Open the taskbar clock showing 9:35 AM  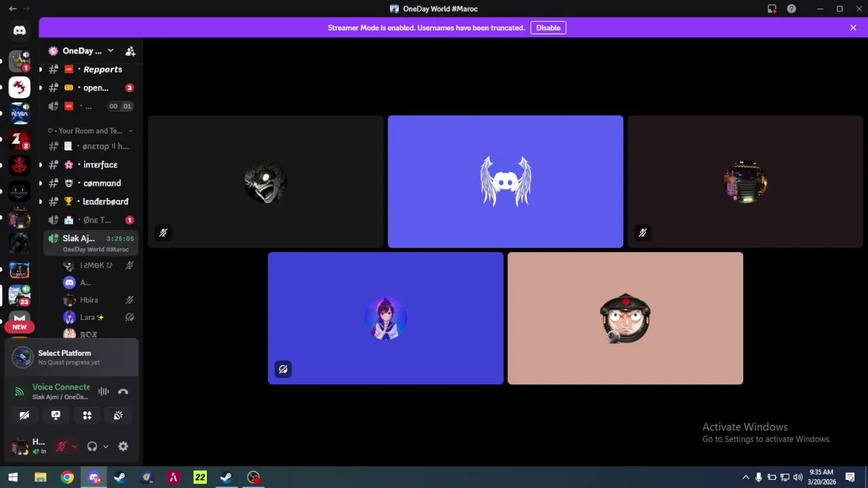[821, 477]
